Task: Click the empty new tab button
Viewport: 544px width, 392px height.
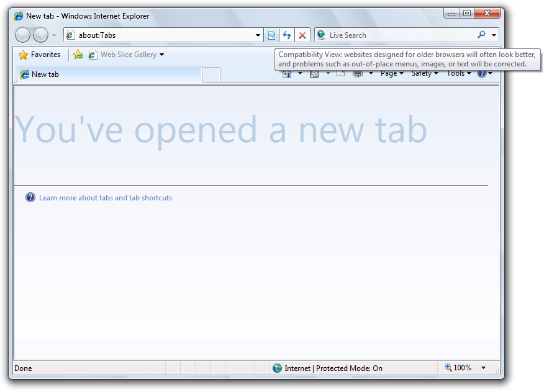Action: click(x=211, y=75)
